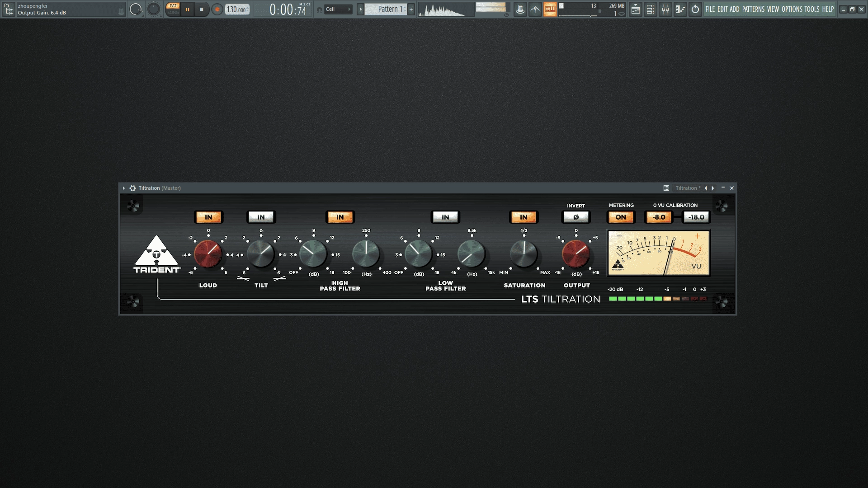
Task: Open the playlist view icon
Action: pyautogui.click(x=636, y=9)
